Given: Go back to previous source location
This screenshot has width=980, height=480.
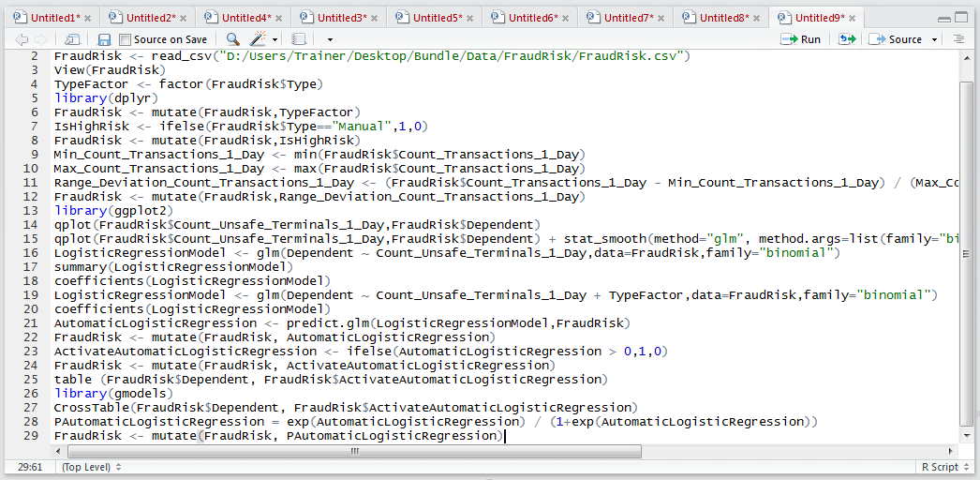Looking at the screenshot, I should [x=22, y=39].
